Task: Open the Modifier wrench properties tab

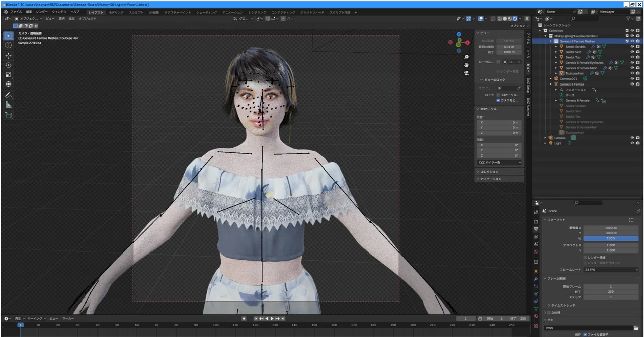Action: 536,279
